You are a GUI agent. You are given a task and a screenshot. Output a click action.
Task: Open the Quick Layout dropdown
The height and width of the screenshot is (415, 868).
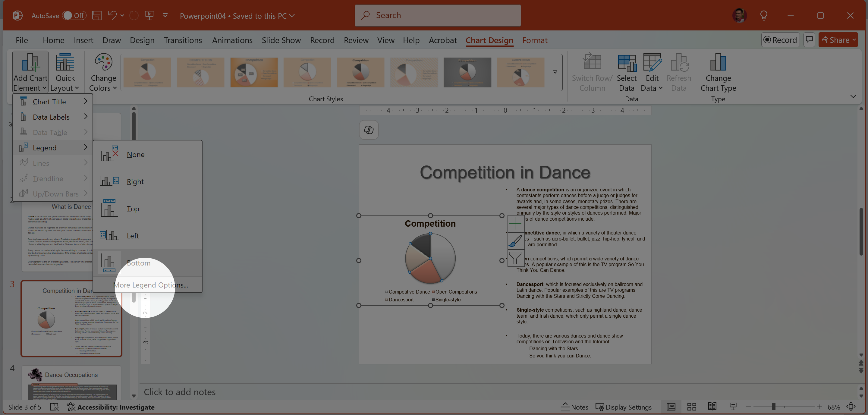(65, 72)
